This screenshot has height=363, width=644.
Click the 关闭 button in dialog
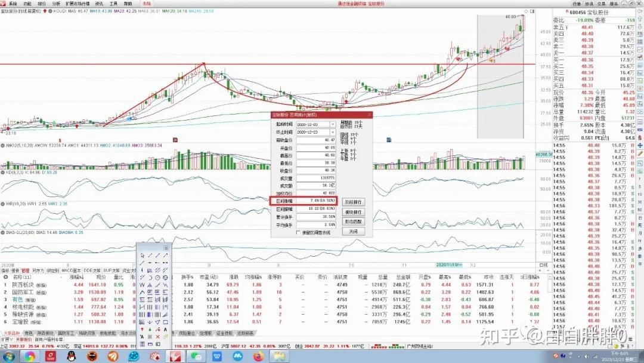(x=353, y=232)
